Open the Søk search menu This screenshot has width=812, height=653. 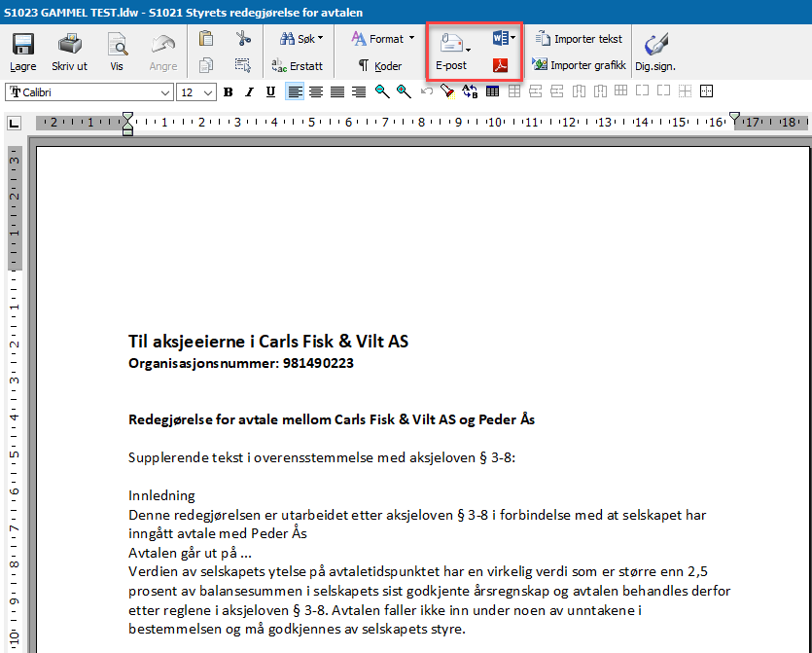[301, 38]
